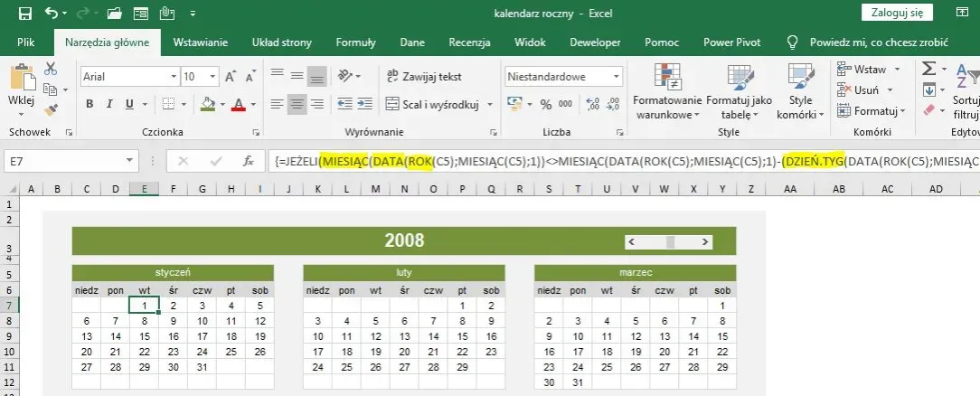
Task: Switch to the Układ strony tab
Action: (x=282, y=42)
